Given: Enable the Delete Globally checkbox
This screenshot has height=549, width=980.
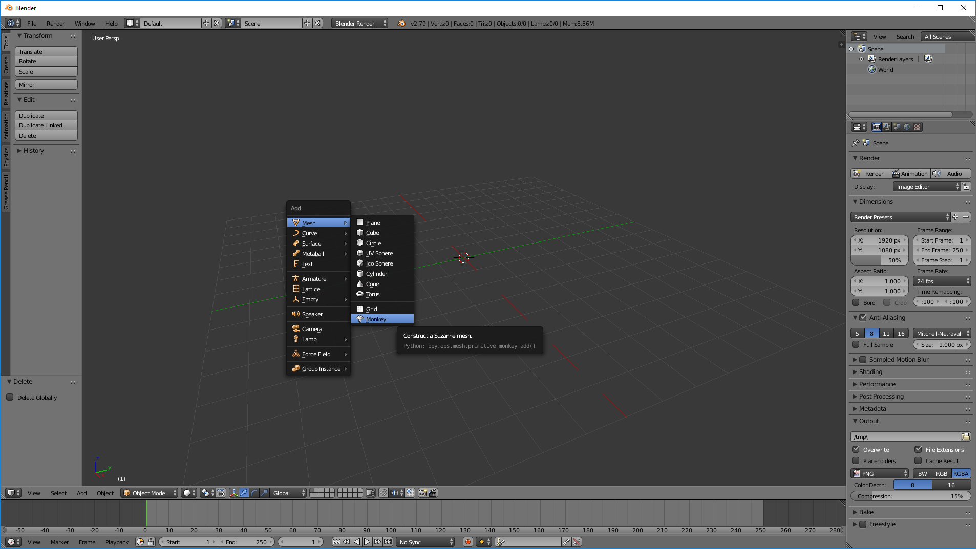Looking at the screenshot, I should click(10, 397).
